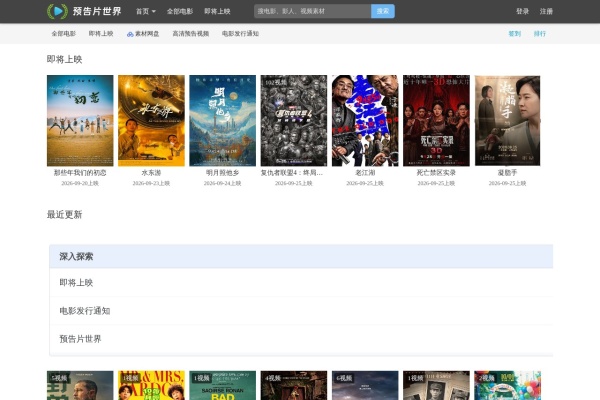Click the 注册 link
Image resolution: width=600 pixels, height=400 pixels.
pos(546,11)
